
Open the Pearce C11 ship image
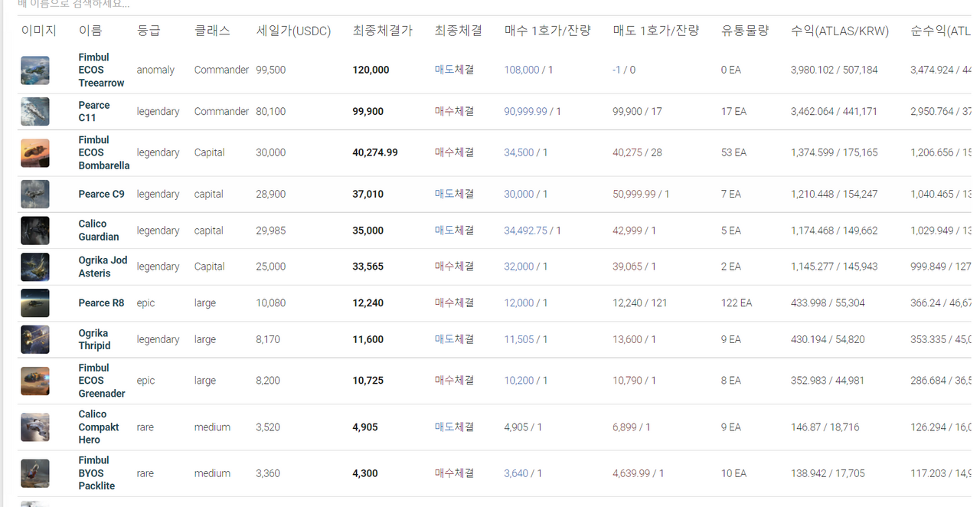tap(35, 112)
